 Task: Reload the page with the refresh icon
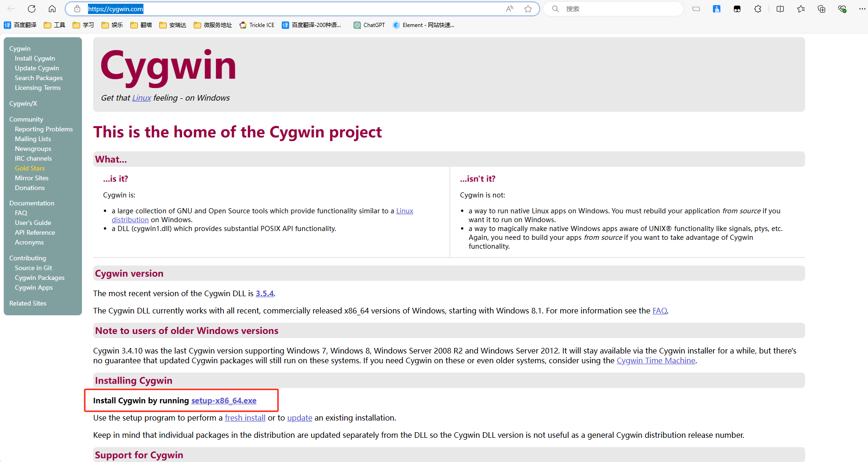click(32, 9)
